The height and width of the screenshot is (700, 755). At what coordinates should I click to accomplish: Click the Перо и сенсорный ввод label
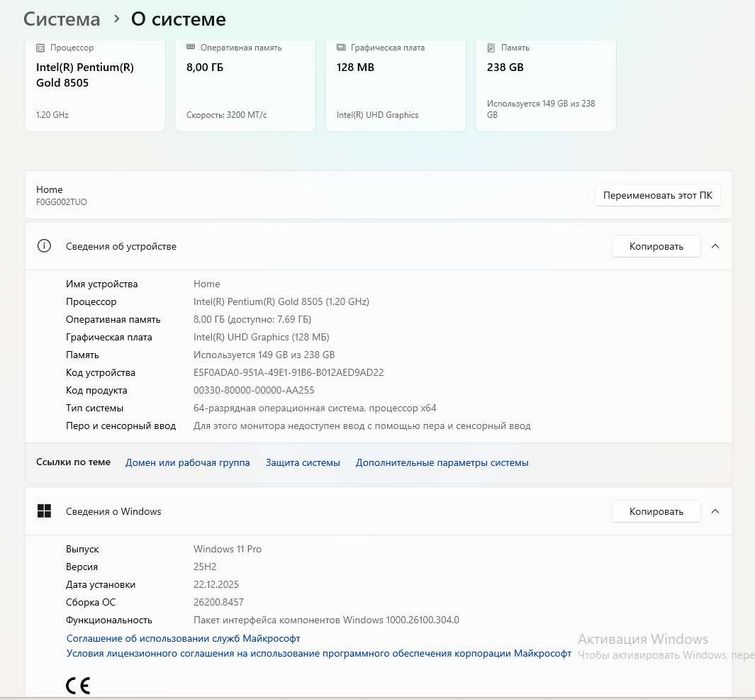121,426
